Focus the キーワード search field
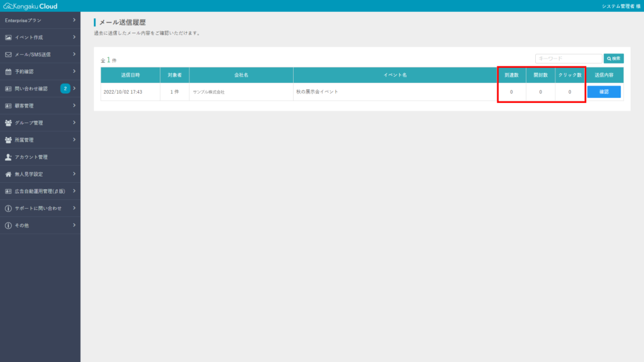 click(569, 58)
